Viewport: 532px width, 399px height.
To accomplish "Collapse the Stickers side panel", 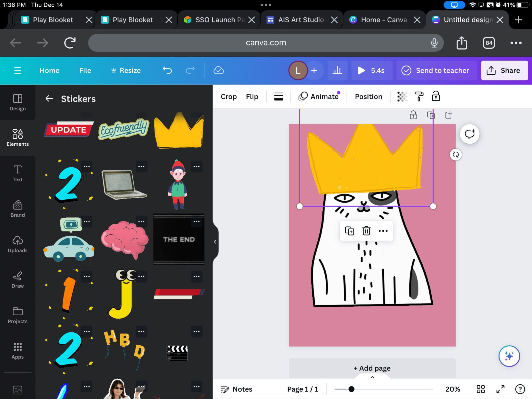I will click(x=215, y=242).
